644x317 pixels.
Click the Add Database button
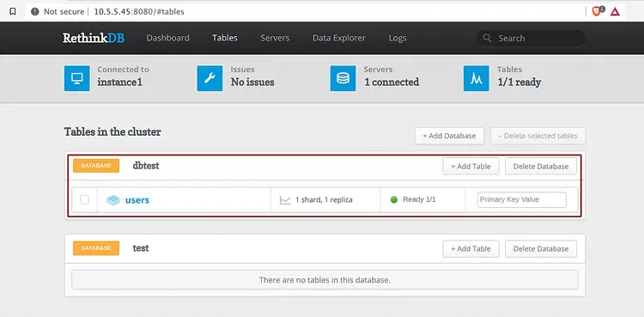tap(449, 136)
